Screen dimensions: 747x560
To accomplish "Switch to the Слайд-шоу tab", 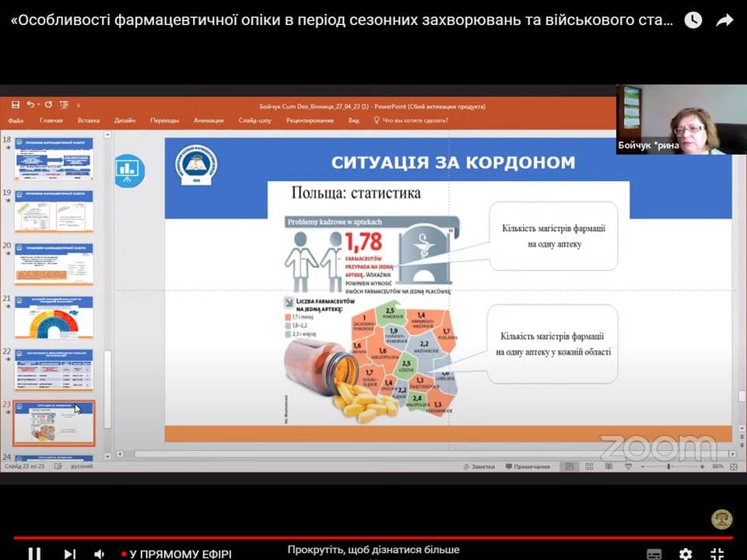I will tap(254, 121).
